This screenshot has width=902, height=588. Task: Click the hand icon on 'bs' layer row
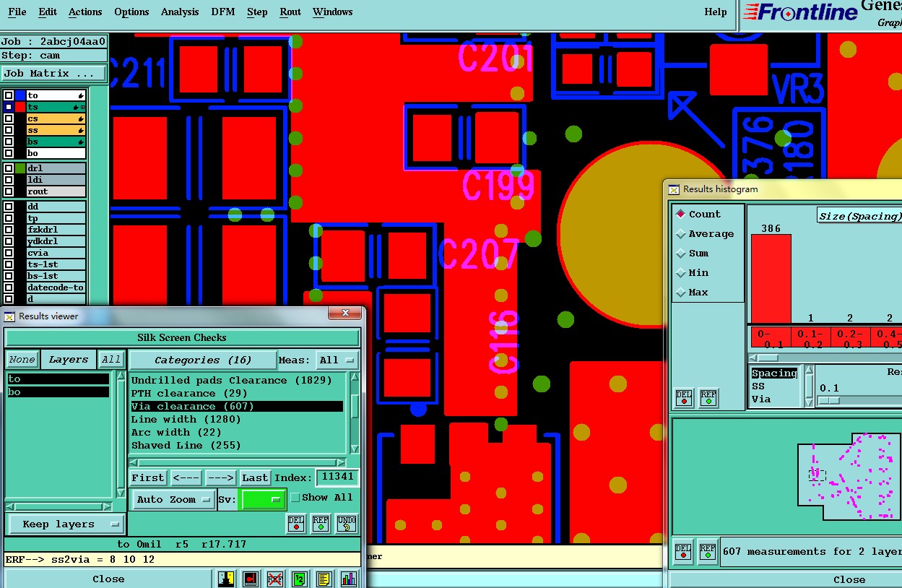tap(81, 142)
